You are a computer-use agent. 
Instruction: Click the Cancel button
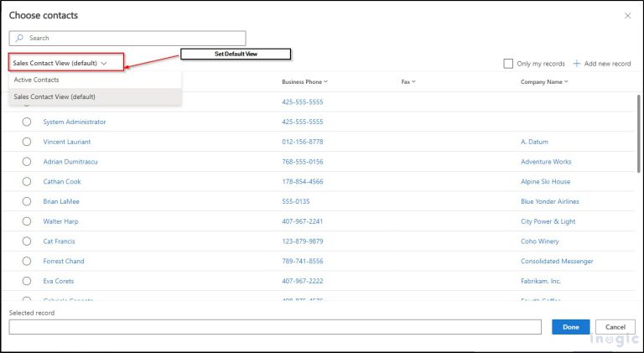click(615, 327)
